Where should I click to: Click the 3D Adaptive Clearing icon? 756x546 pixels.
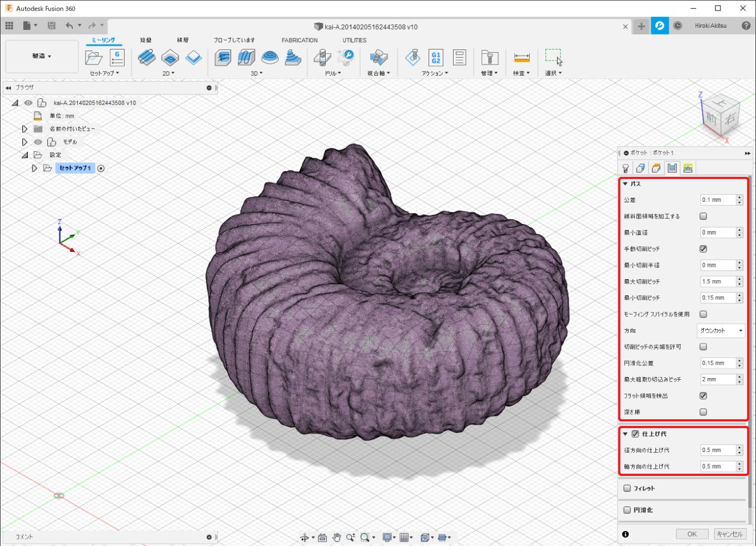[x=223, y=57]
